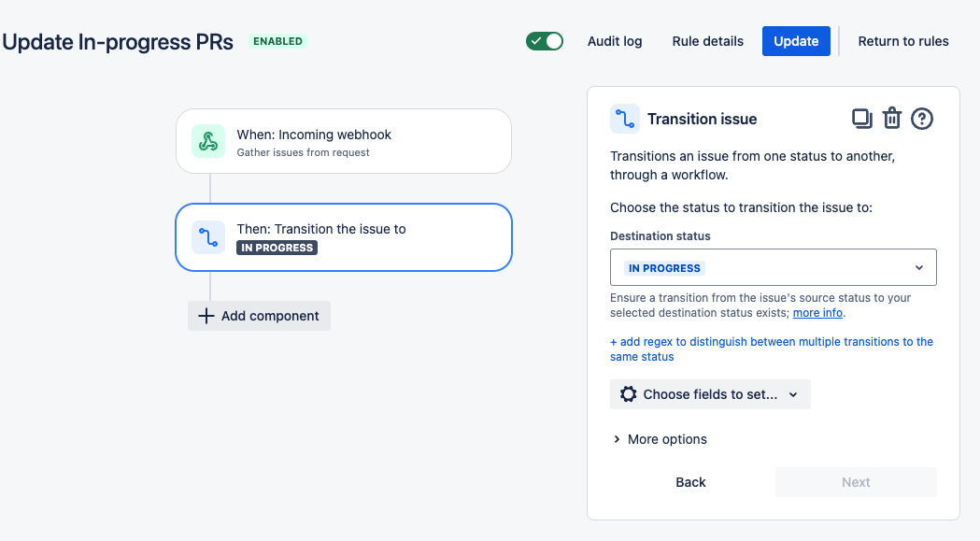Delete the Transition issue component via trash icon
Screen dimensions: 980x541
[892, 118]
